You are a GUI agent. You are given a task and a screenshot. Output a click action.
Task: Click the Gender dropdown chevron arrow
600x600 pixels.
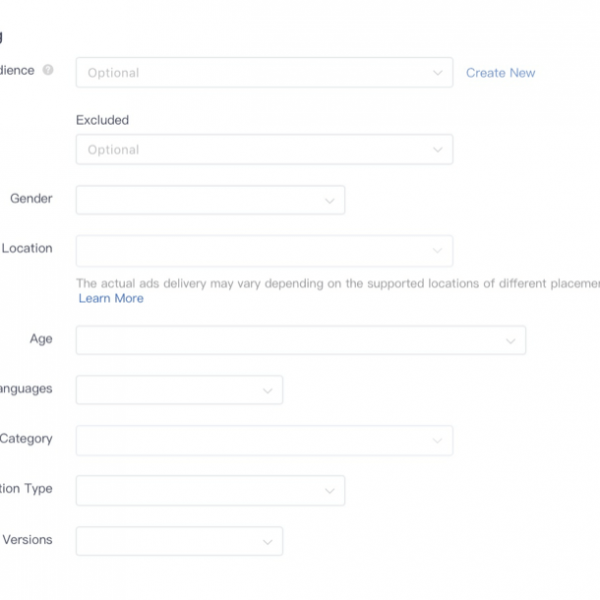tap(329, 201)
